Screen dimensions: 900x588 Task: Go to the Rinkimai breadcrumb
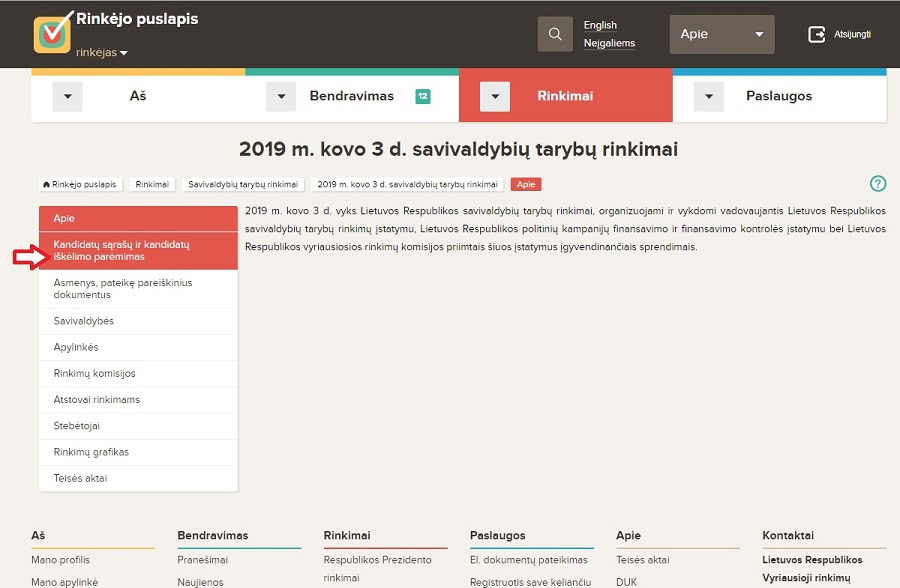click(x=152, y=184)
